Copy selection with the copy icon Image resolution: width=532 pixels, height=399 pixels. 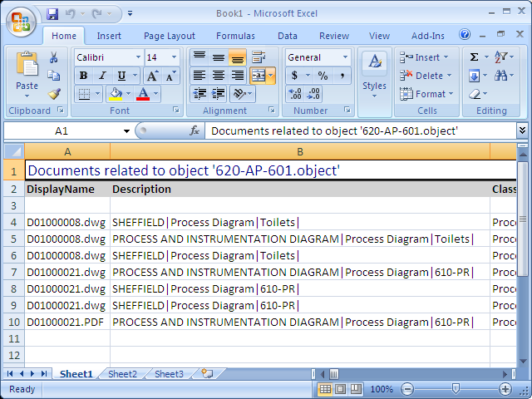[53, 76]
